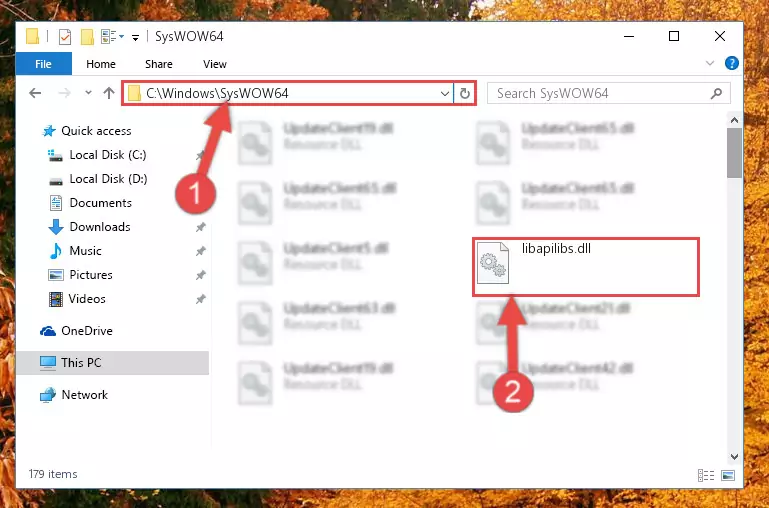769x508 pixels.
Task: Switch to the Share ribbon tab
Action: pyautogui.click(x=158, y=64)
